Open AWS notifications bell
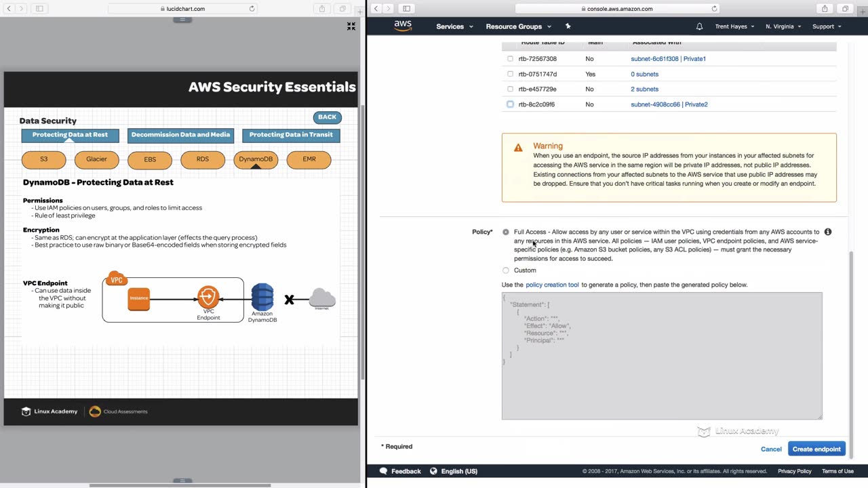 click(699, 26)
